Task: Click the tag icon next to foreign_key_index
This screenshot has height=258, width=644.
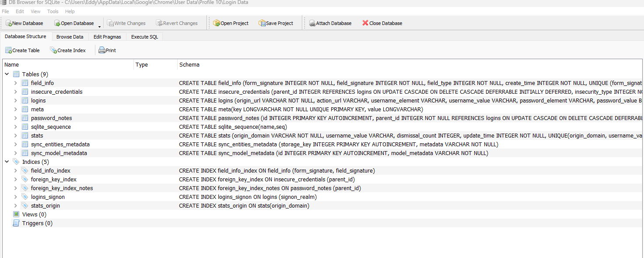Action: coord(25,179)
